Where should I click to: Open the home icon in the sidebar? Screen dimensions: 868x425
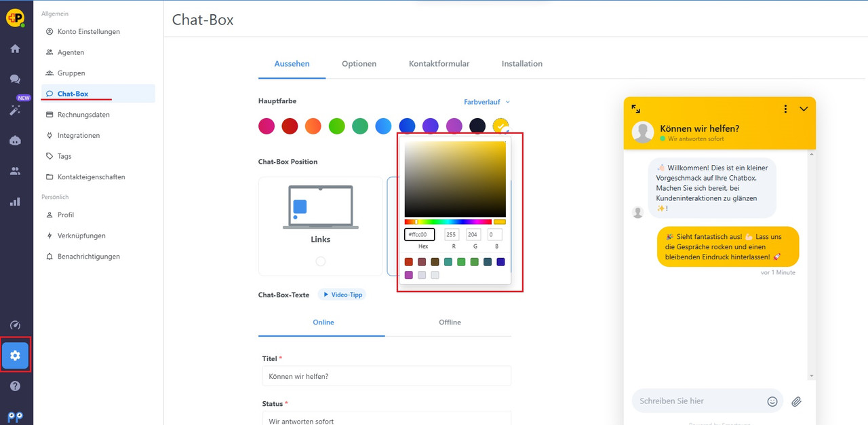(15, 49)
